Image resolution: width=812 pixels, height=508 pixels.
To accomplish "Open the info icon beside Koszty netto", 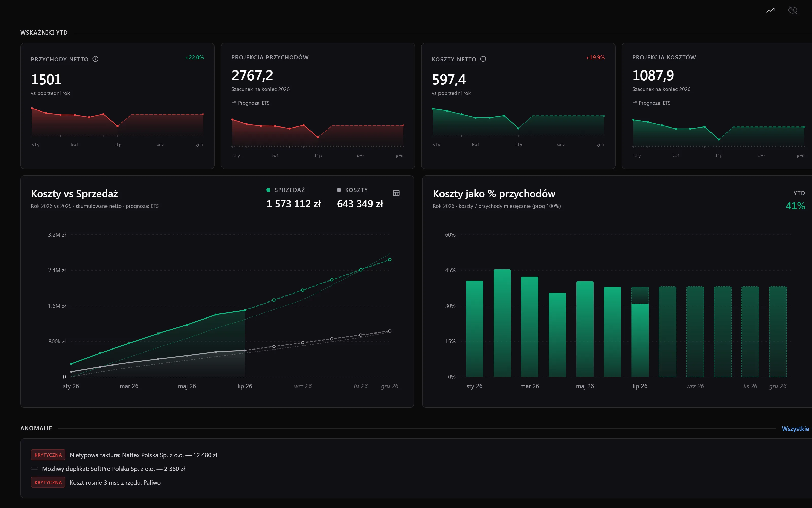I will tap(483, 59).
